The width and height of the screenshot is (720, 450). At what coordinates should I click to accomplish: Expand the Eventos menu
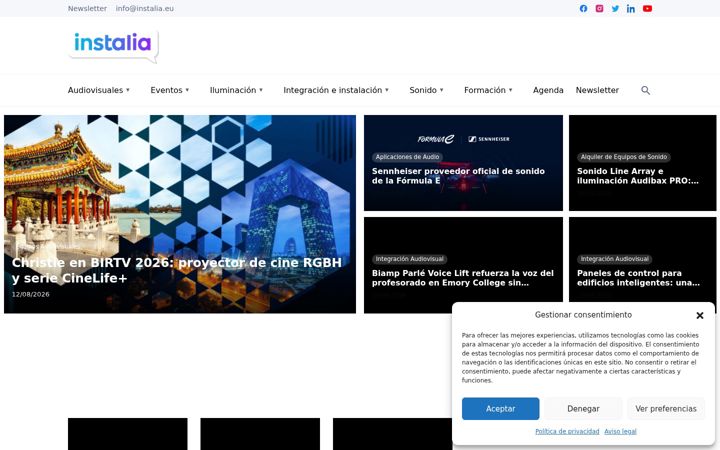pos(169,90)
